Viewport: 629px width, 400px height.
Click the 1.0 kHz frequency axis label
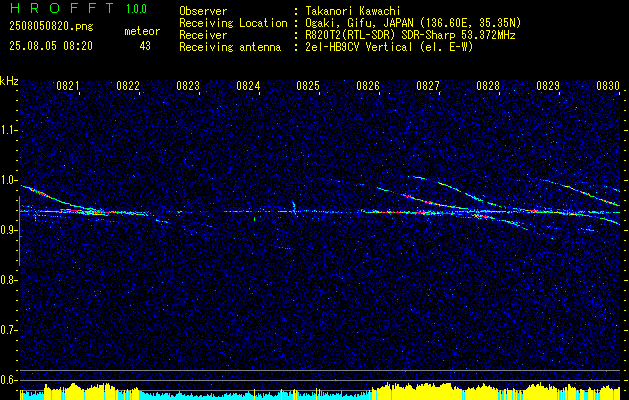(x=8, y=180)
